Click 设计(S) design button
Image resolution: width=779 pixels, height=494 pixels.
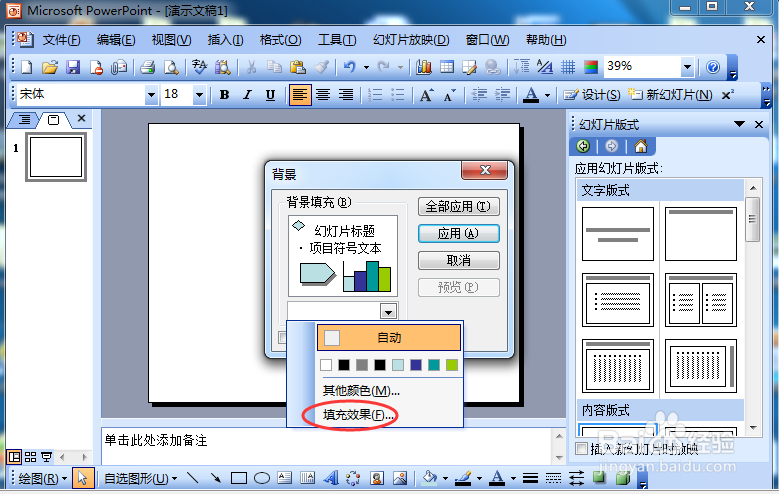tap(592, 94)
